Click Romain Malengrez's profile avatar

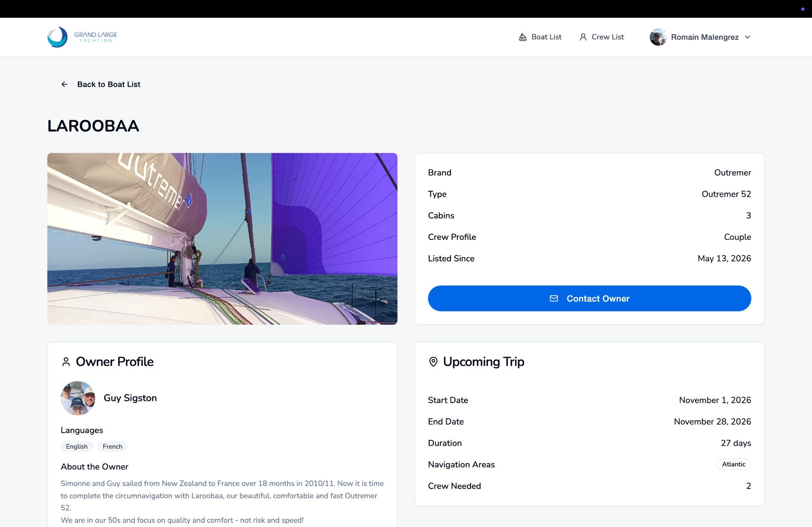[x=658, y=37]
